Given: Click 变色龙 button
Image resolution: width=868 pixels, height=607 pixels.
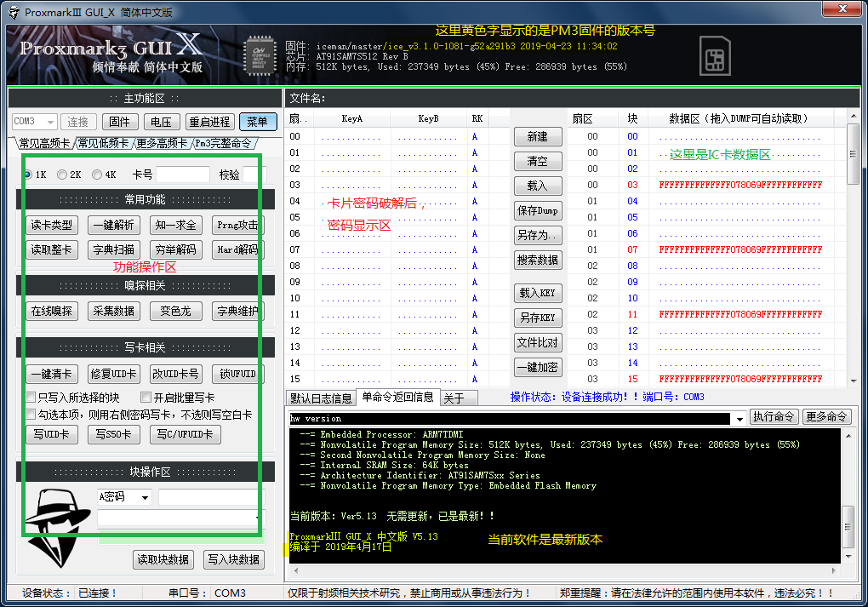Looking at the screenshot, I should (175, 311).
